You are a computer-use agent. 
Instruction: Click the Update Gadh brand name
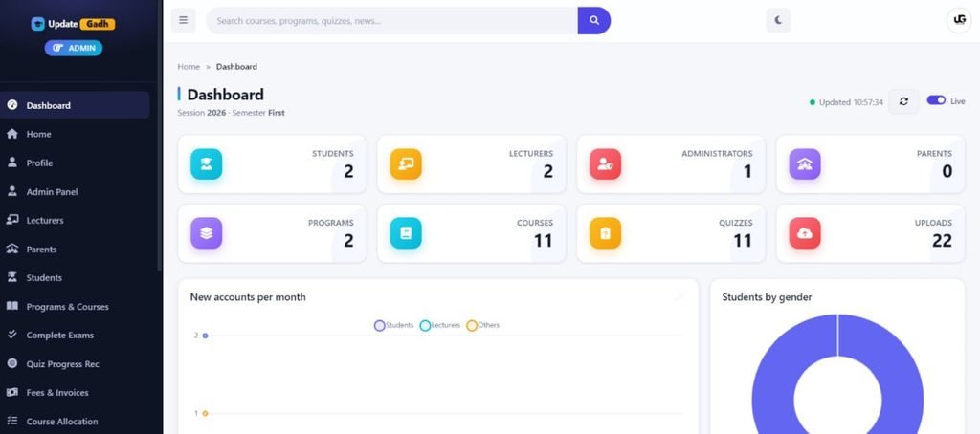pos(81,24)
